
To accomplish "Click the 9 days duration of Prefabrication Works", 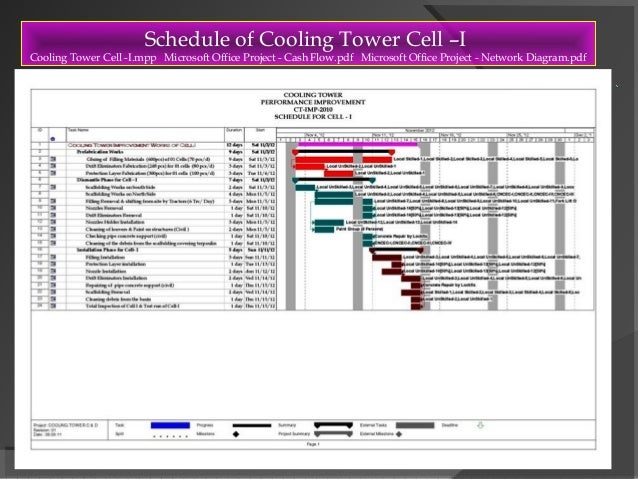I will [x=235, y=152].
